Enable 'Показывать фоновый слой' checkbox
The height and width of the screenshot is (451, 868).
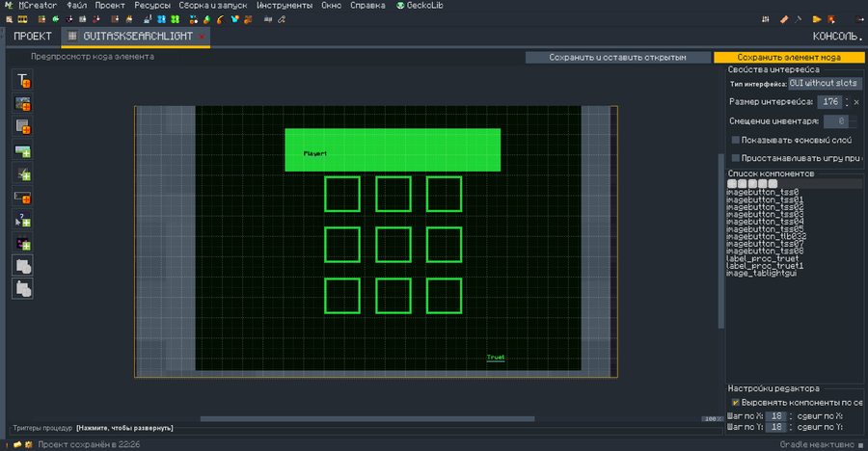(736, 140)
